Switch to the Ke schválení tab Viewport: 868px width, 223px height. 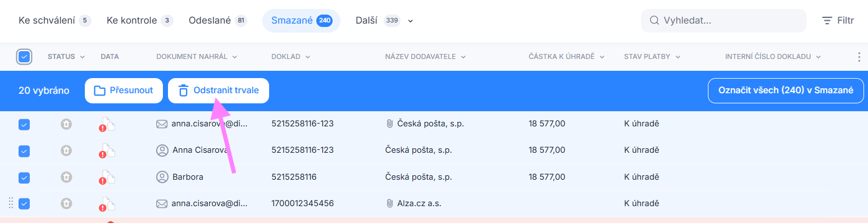(54, 21)
